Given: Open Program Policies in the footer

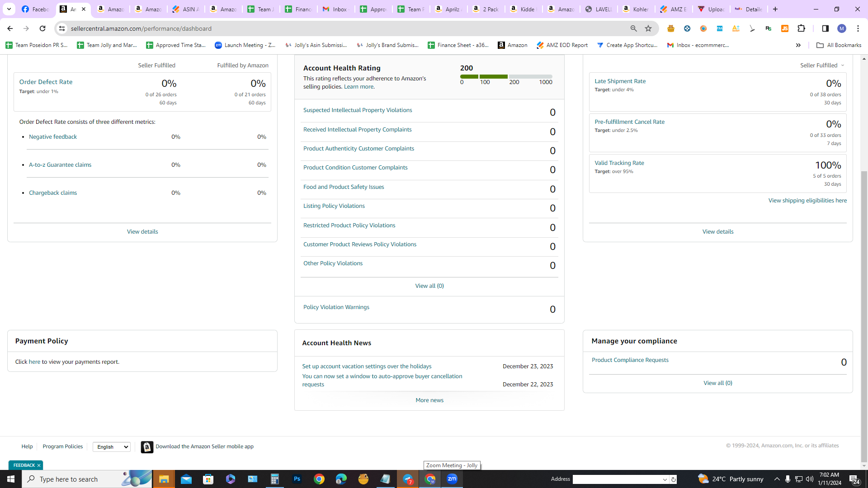Looking at the screenshot, I should point(63,446).
